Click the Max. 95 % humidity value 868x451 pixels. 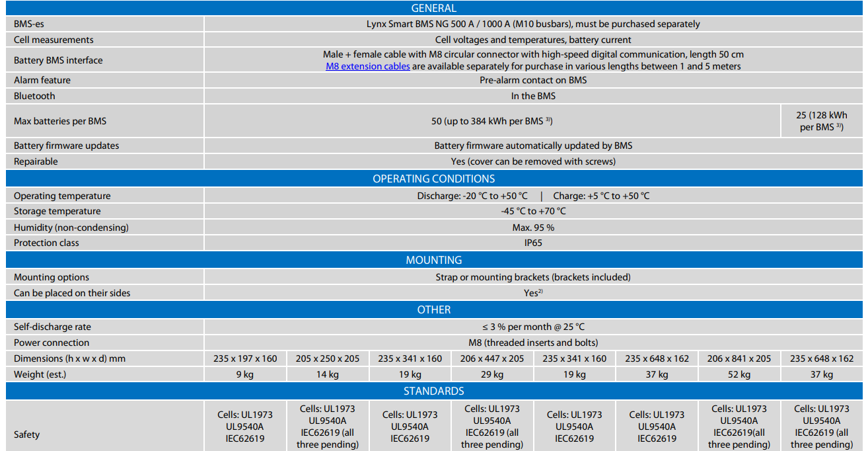tap(532, 227)
